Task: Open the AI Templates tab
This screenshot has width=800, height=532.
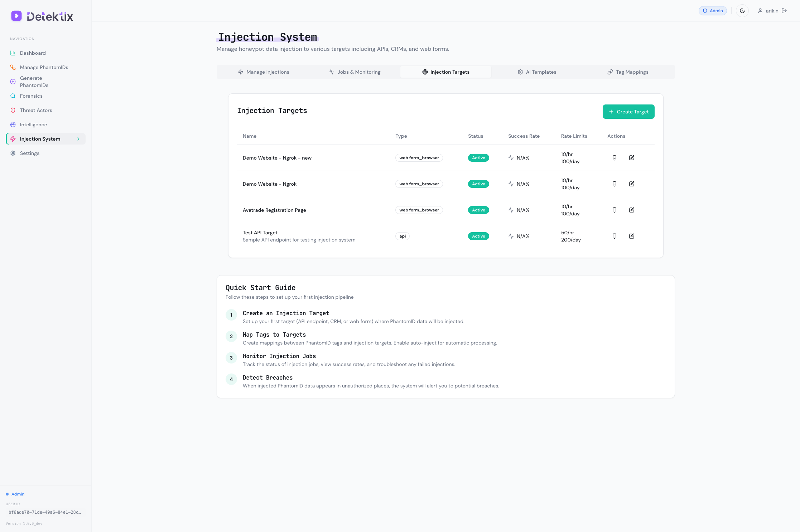Action: (537, 72)
